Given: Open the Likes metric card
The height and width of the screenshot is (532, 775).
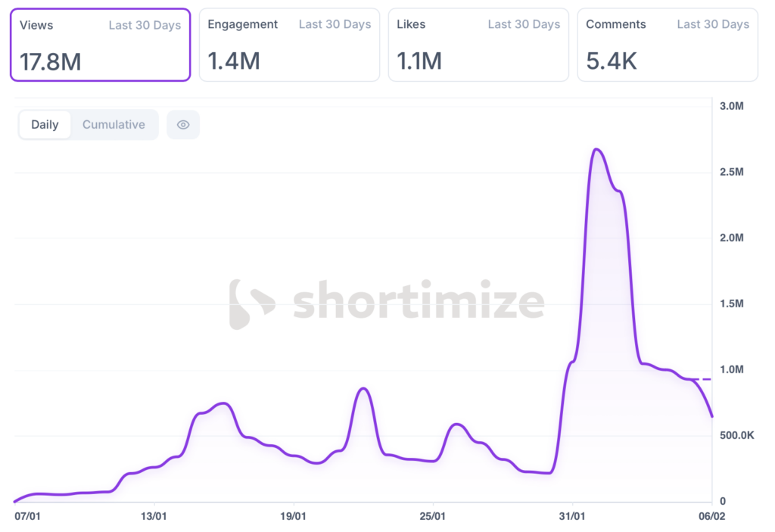Looking at the screenshot, I should pyautogui.click(x=478, y=45).
